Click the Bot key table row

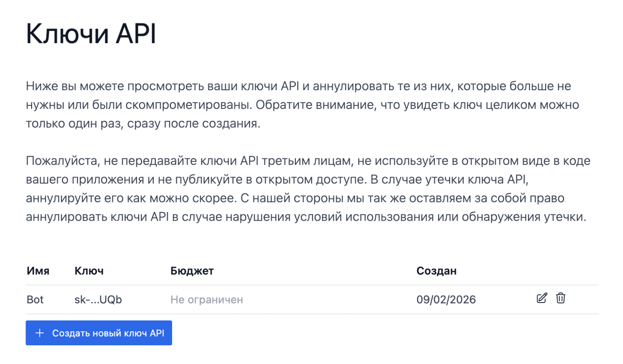280,299
